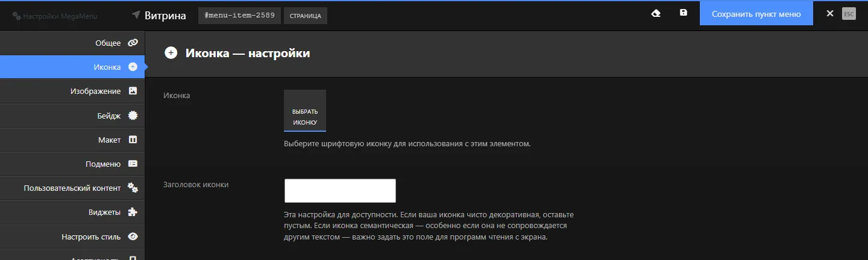868x260 pixels.
Task: Click the plus icon in the Иконка — настройки header
Action: (x=171, y=53)
